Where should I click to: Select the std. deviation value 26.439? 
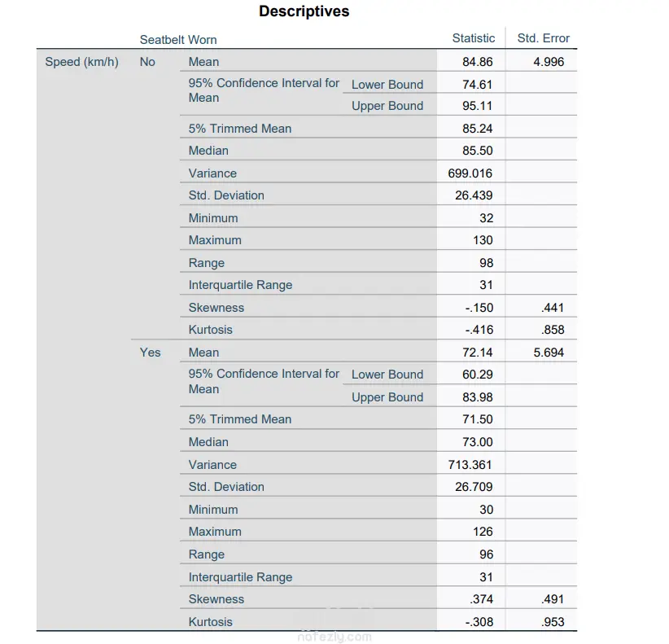pyautogui.click(x=474, y=195)
